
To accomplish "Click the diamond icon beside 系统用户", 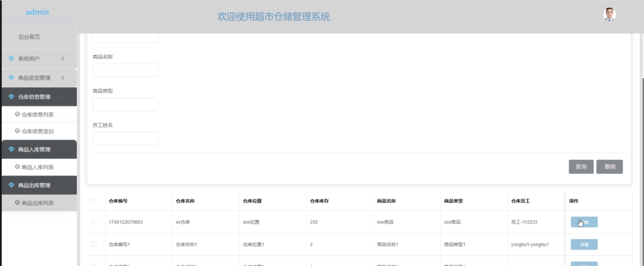I will click(12, 59).
